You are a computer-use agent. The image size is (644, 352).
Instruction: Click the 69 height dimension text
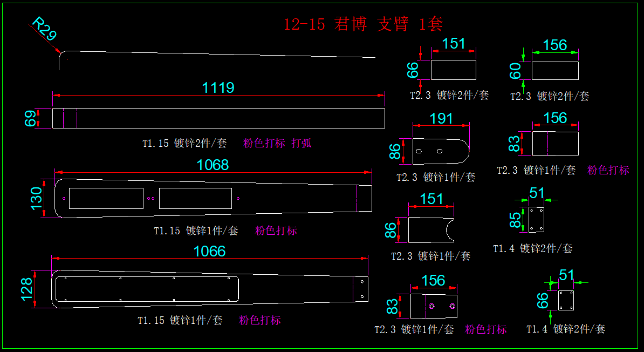click(x=30, y=118)
